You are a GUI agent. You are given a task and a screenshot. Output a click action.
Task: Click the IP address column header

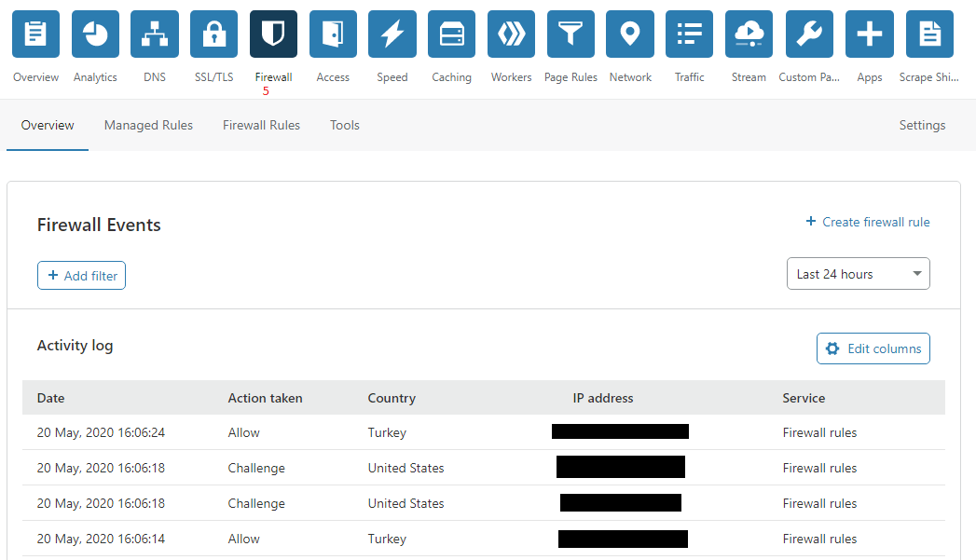(602, 398)
